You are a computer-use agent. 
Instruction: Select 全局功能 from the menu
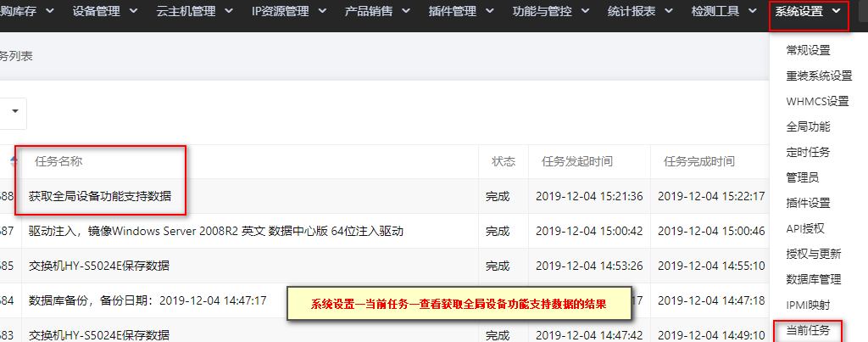point(808,127)
